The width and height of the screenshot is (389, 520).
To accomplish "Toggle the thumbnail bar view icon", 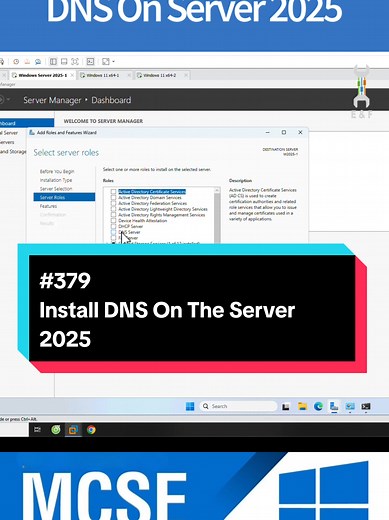I will (x=64, y=62).
